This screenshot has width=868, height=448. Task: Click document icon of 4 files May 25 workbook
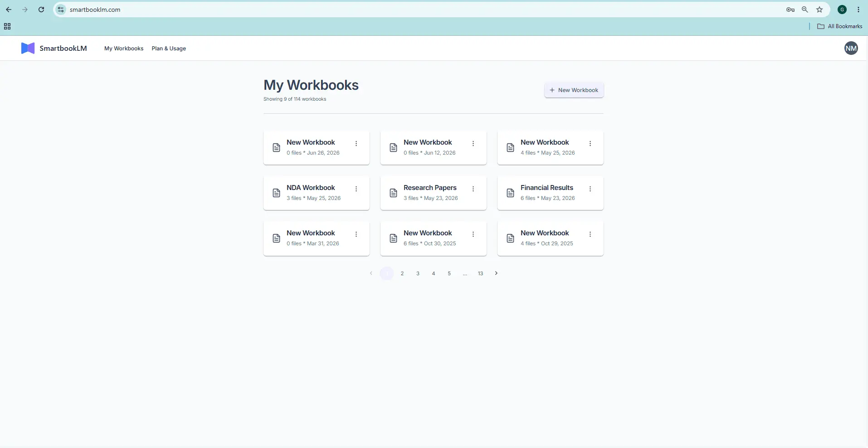(510, 147)
